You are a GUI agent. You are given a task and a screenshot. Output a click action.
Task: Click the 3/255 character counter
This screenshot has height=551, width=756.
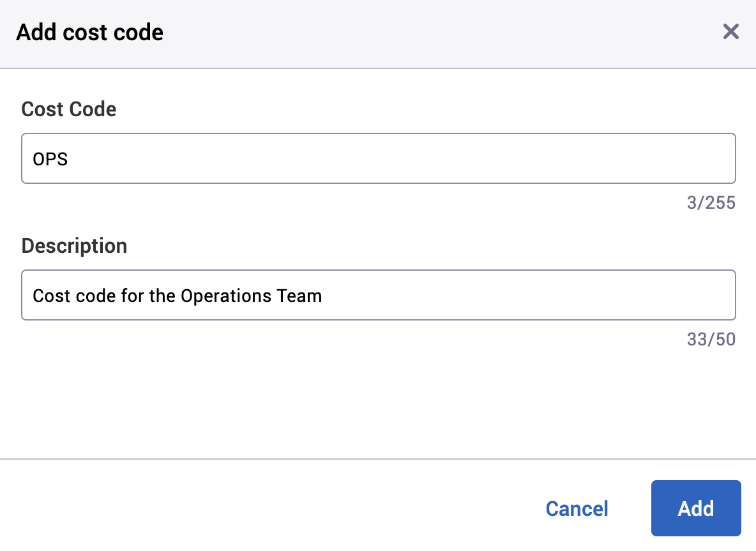711,202
